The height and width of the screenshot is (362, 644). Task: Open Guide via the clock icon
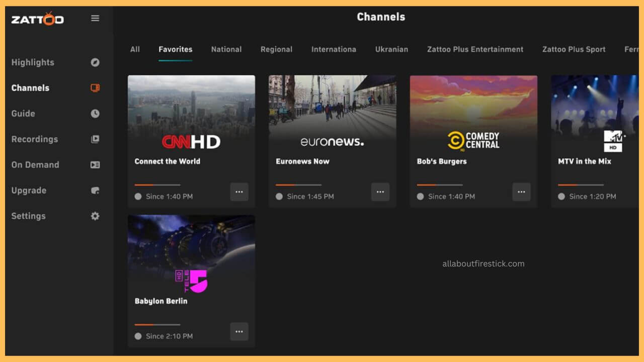pos(95,114)
